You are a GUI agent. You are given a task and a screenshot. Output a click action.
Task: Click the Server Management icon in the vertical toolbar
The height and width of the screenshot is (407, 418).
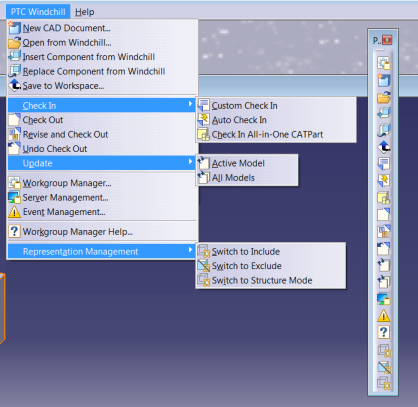(384, 299)
